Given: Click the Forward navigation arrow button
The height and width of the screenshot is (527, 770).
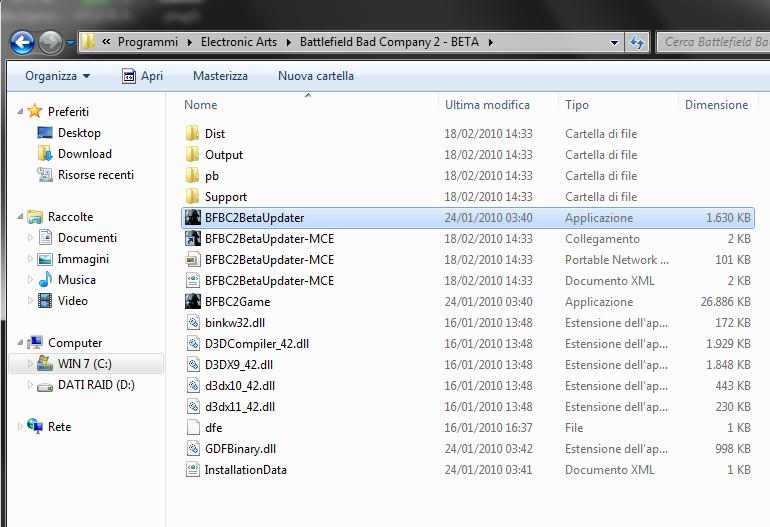Looking at the screenshot, I should click(51, 43).
